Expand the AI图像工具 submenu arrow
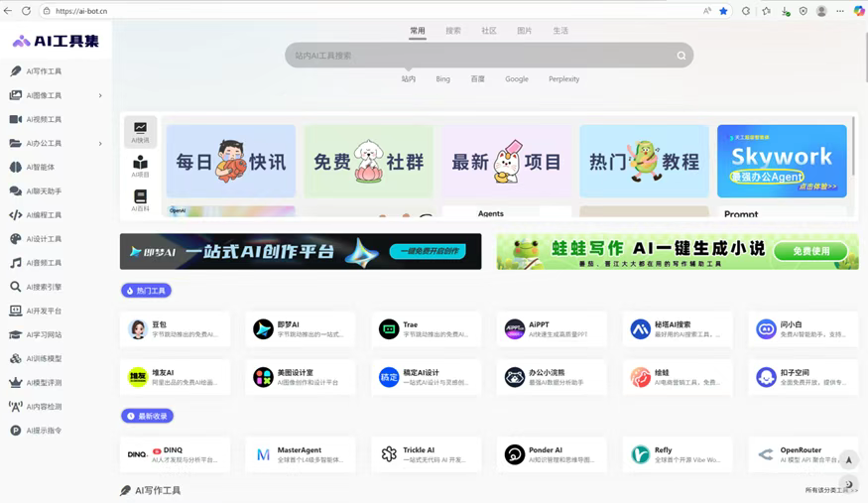This screenshot has width=868, height=503. point(100,95)
